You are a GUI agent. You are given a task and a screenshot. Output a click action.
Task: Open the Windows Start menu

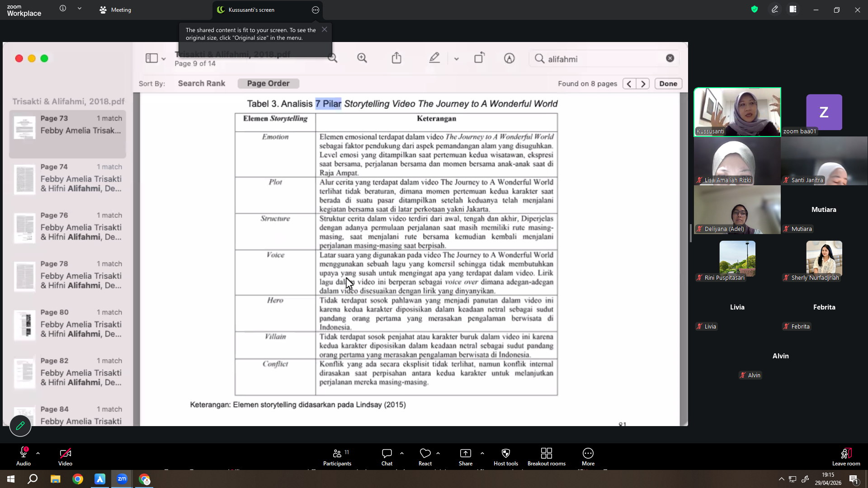[11, 479]
